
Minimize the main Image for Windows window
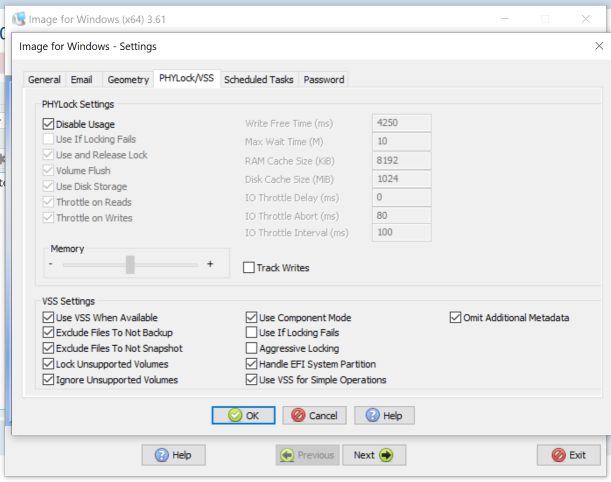click(505, 19)
